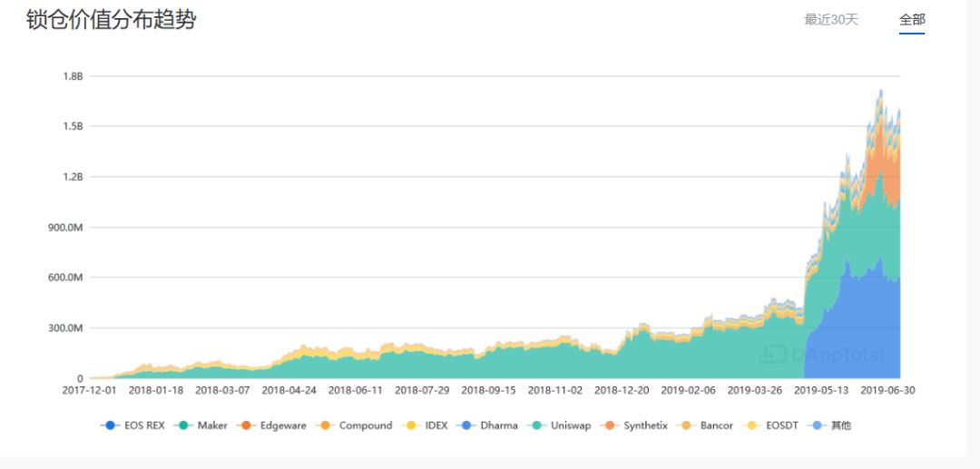980x469 pixels.
Task: Toggle the Bancor legend series
Action: [x=705, y=425]
